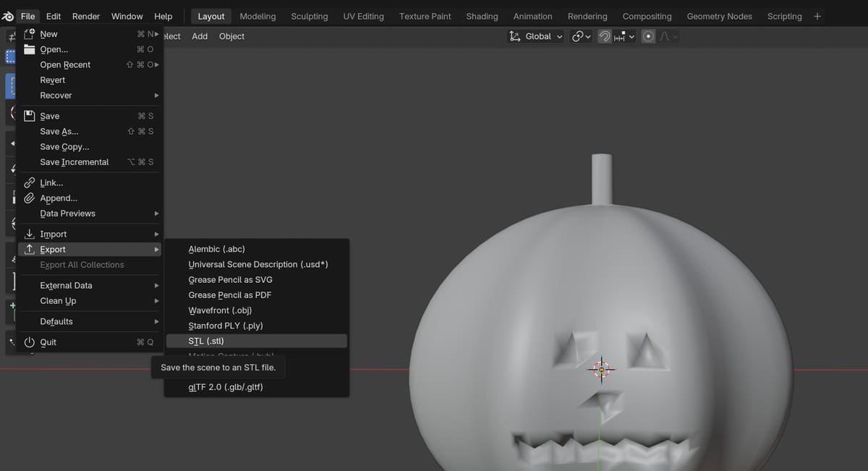The image size is (868, 471).
Task: Select Universal Scene Description export option
Action: point(257,264)
